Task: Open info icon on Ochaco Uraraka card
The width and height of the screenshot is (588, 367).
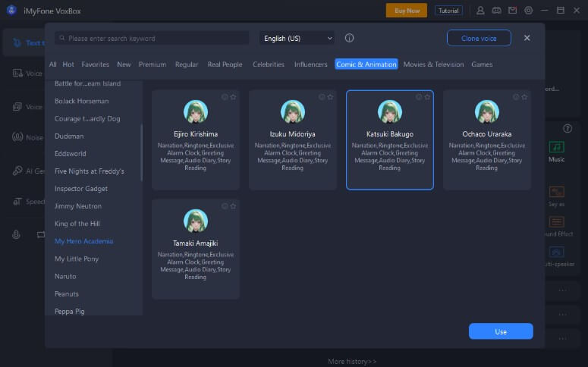Action: coord(516,97)
